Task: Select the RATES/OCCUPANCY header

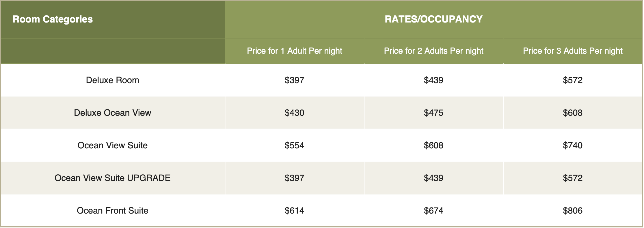Action: (433, 19)
